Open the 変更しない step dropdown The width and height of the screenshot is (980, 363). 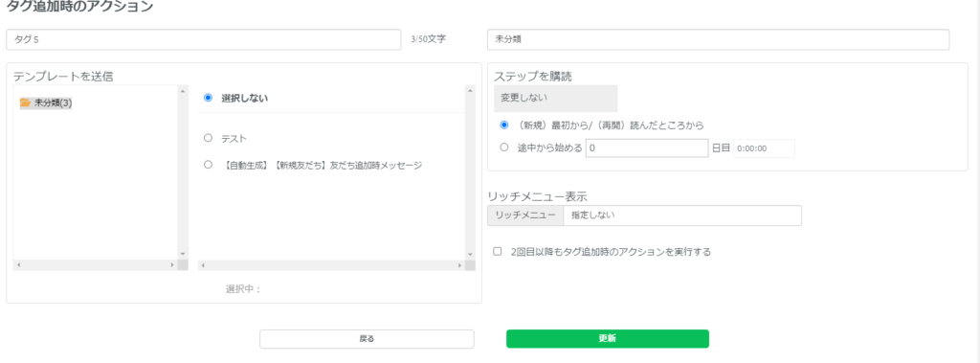[556, 99]
